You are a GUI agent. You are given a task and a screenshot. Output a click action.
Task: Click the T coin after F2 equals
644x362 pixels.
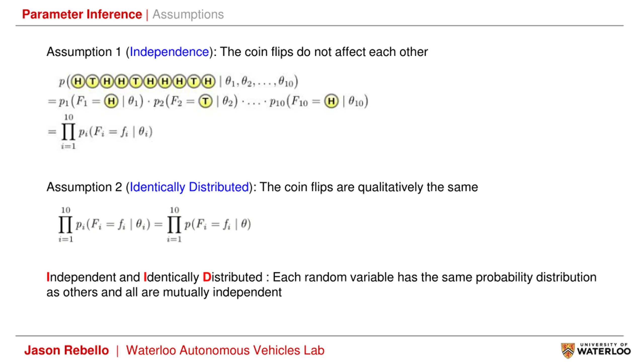[206, 101]
